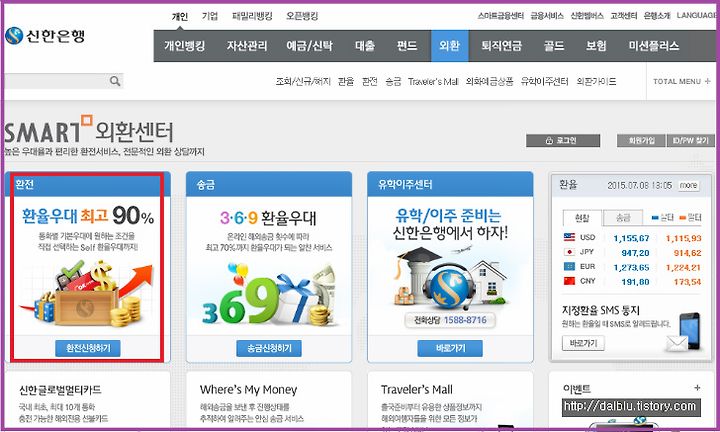Go to 스마트금융센터 link
The image size is (720, 432).
click(x=501, y=16)
